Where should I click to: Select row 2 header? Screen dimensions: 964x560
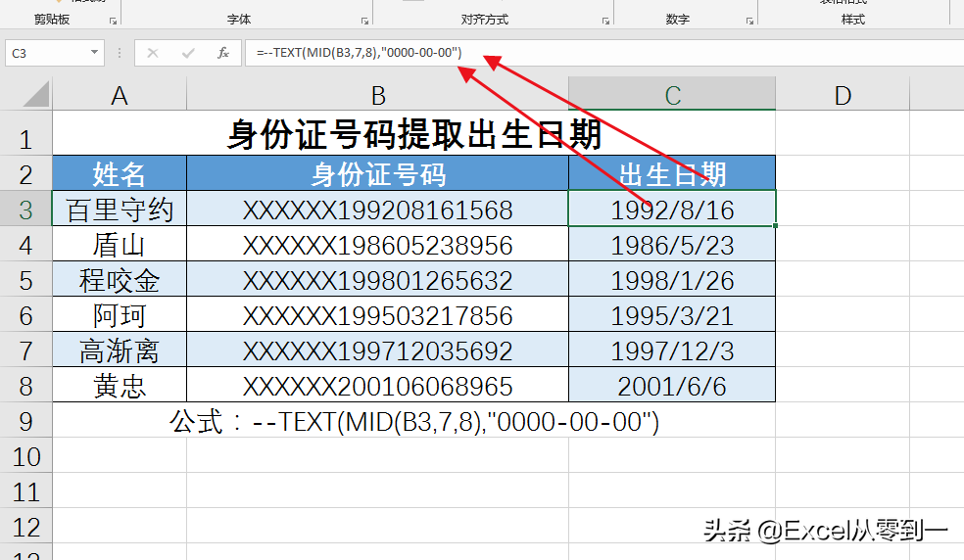click(x=25, y=173)
